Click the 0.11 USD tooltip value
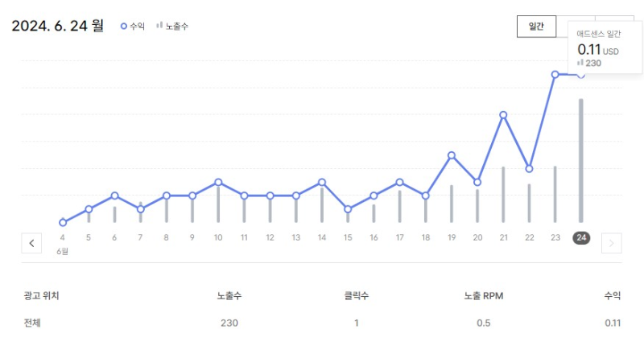 click(x=598, y=50)
